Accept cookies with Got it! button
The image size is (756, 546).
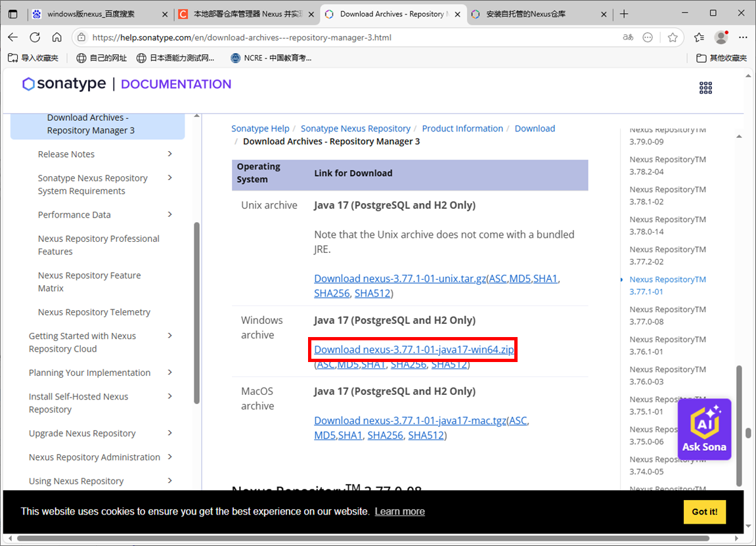tap(704, 511)
